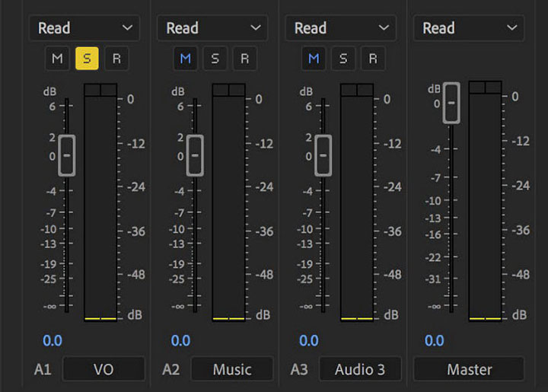Enable Record on the Music track
Screen dimensions: 548x392
coord(244,58)
